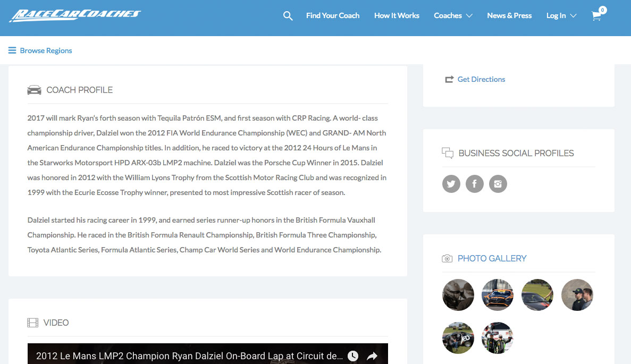Click the line starting "Championship. He raced in"
This screenshot has width=631, height=364.
(202, 235)
